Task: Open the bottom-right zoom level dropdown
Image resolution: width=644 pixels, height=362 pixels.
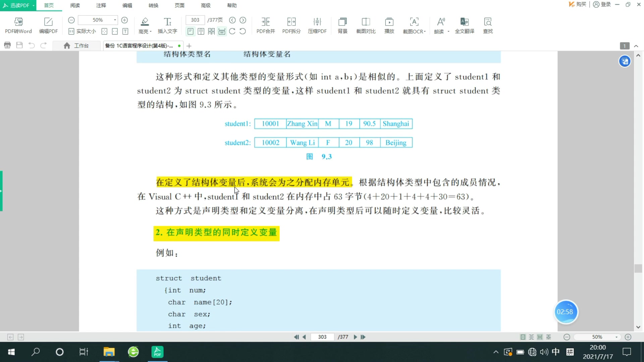Action: pyautogui.click(x=616, y=337)
